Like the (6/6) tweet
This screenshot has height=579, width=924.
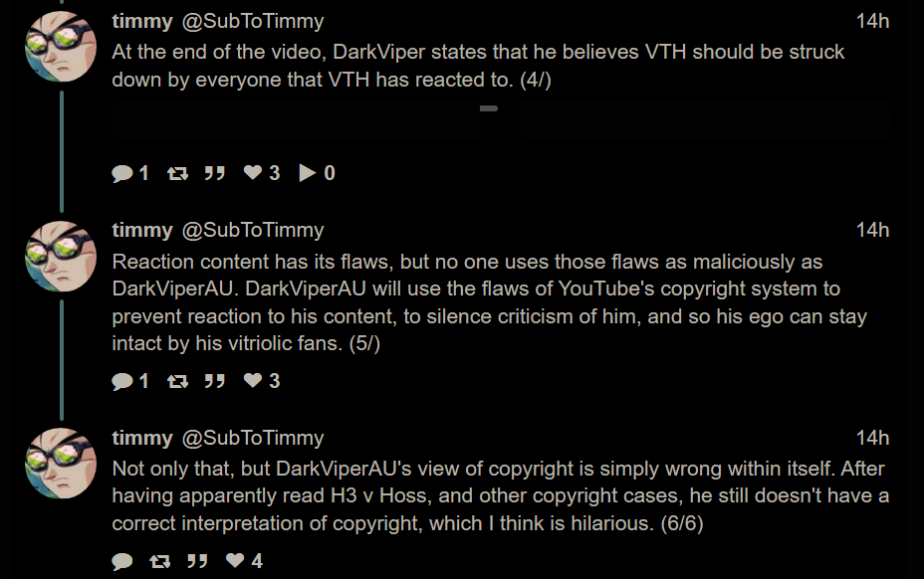(x=236, y=562)
